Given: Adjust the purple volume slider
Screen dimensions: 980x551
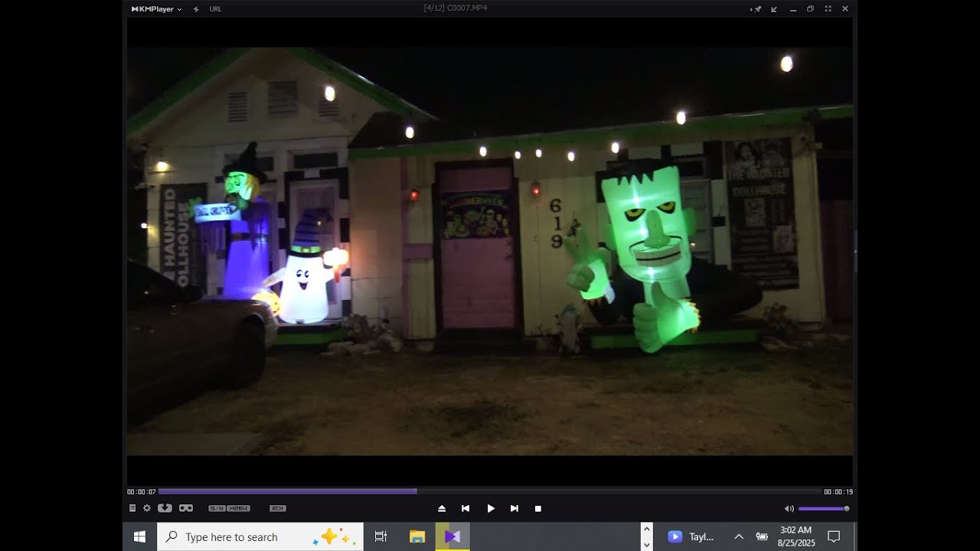Looking at the screenshot, I should coord(824,508).
